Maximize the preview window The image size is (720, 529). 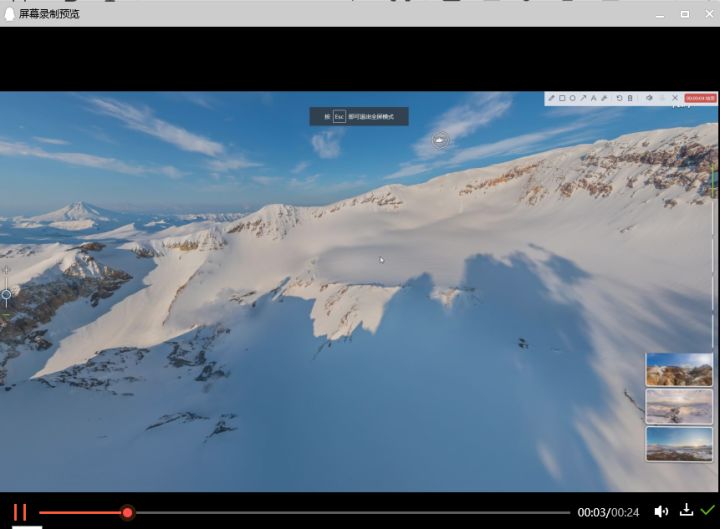pos(685,14)
